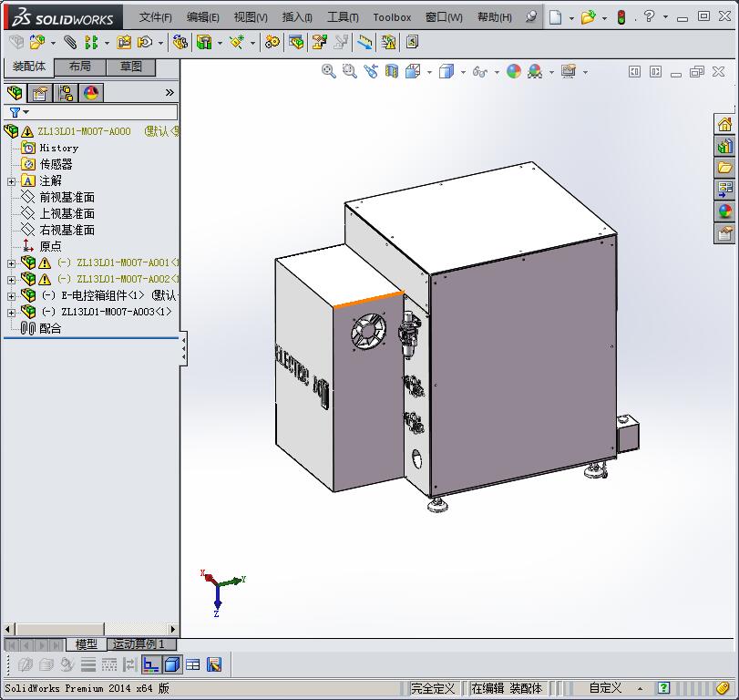Open the Assembly Features tool
Screen dimensions: 739x700
point(204,43)
